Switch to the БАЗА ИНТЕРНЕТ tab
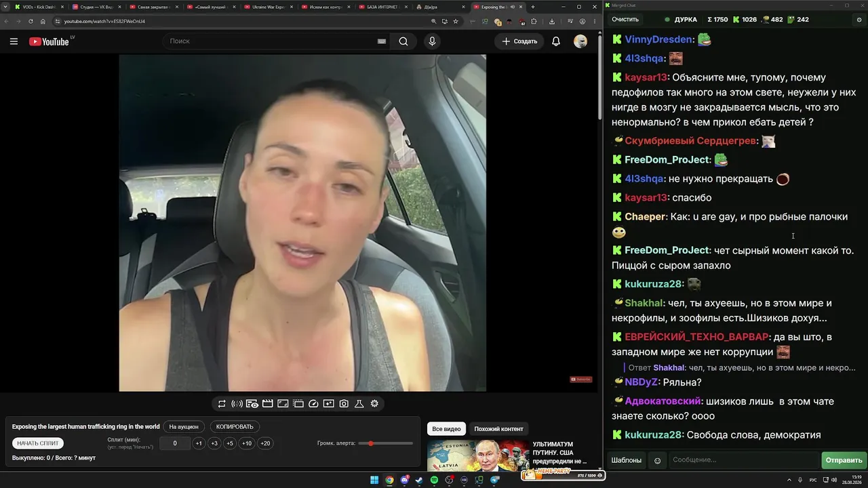 point(382,7)
